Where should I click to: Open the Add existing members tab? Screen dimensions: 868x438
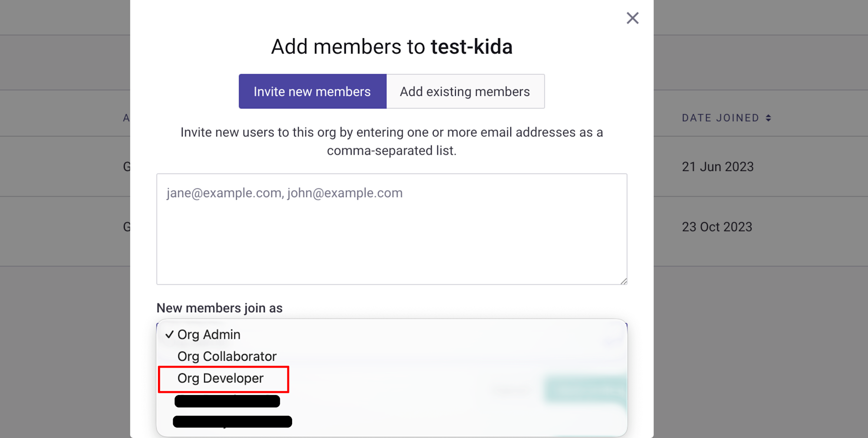click(465, 92)
